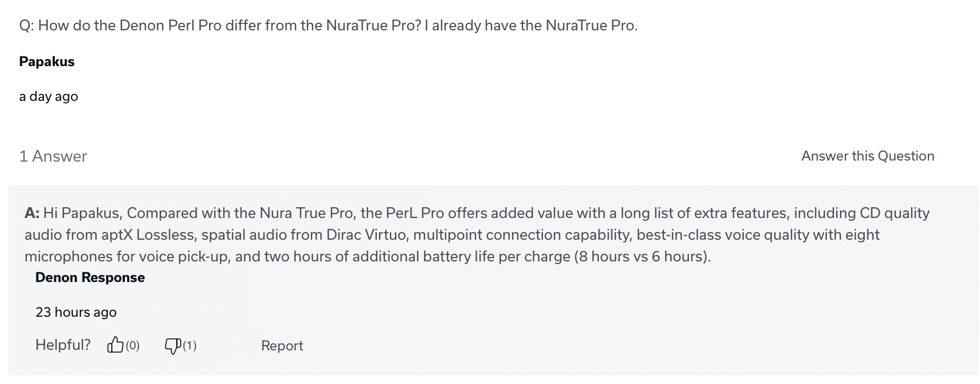Click the '23 hours ago' answer timestamp
Screen dimensions: 980x384
[76, 312]
